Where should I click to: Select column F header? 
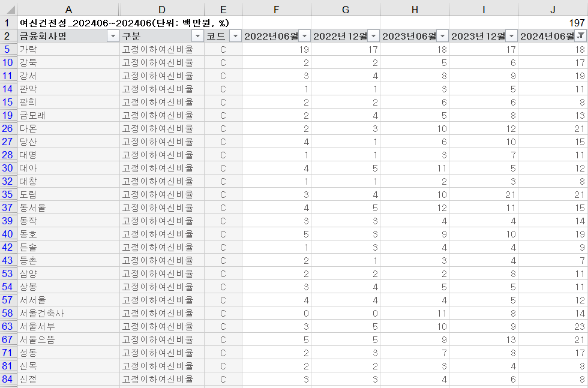[277, 10]
